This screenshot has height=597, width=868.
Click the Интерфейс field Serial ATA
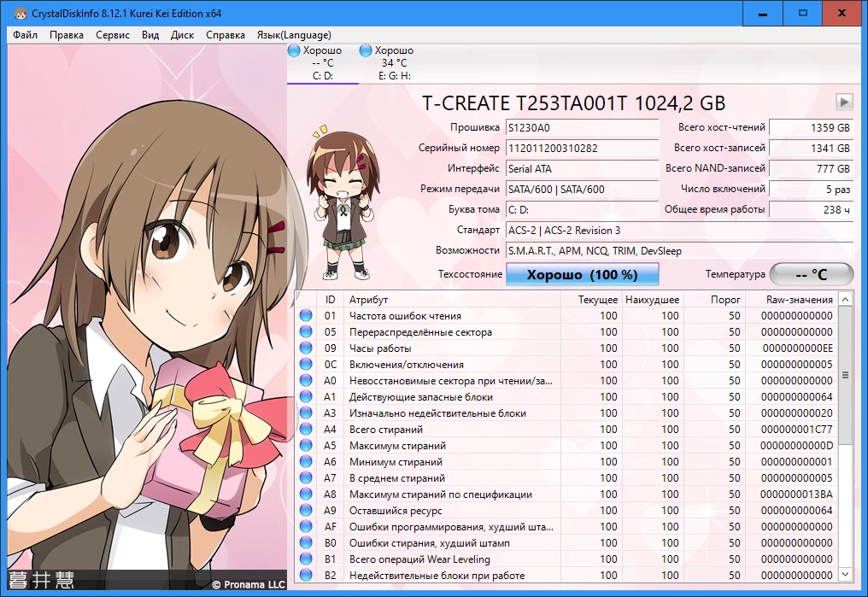[583, 169]
